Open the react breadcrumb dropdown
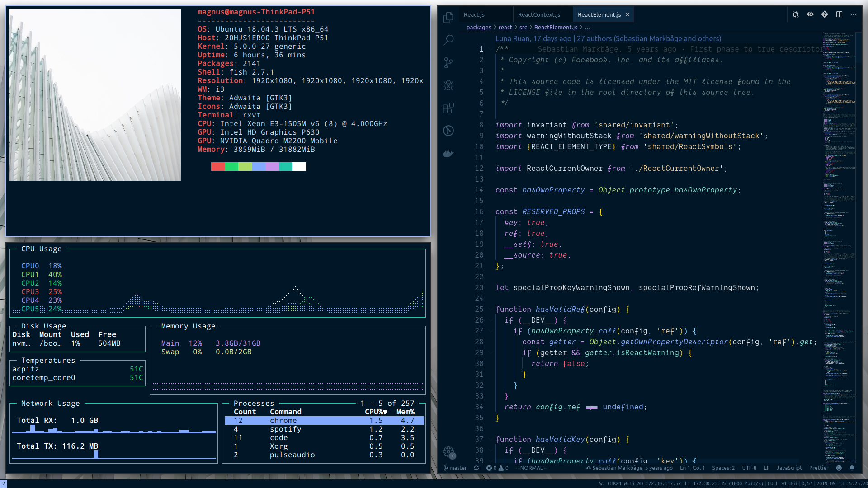Viewport: 868px width, 488px height. click(505, 27)
